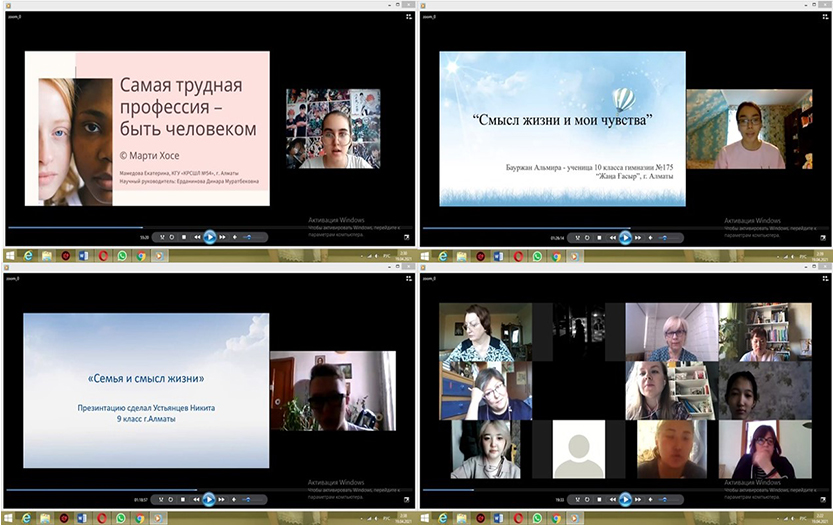
Task: Switch to Library from 'Самая трудная профессия' player
Action: (407, 16)
